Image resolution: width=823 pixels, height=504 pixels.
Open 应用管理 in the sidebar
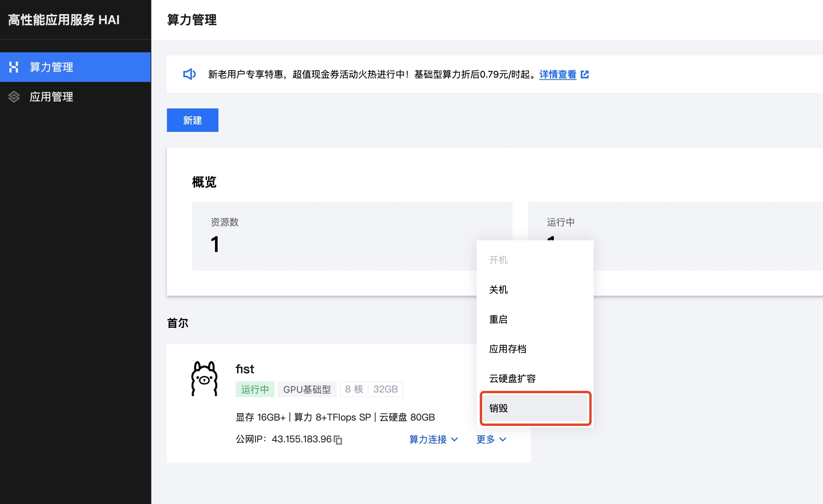coord(51,97)
